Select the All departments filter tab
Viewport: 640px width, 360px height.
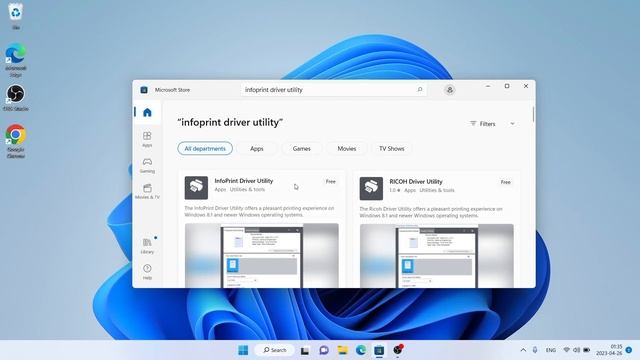[205, 149]
